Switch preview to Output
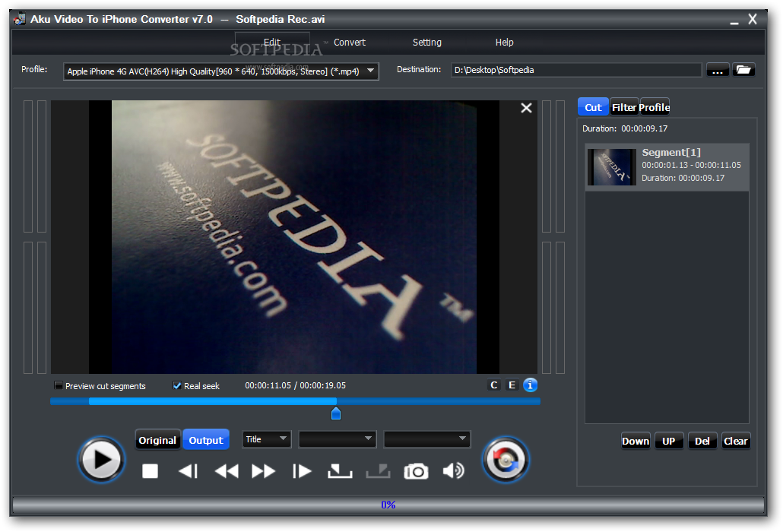 (x=206, y=440)
